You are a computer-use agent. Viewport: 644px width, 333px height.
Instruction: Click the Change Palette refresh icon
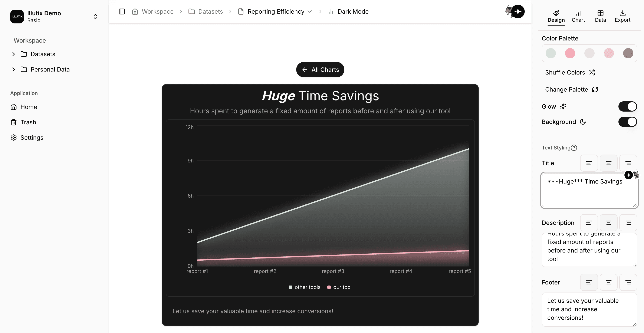pyautogui.click(x=595, y=89)
